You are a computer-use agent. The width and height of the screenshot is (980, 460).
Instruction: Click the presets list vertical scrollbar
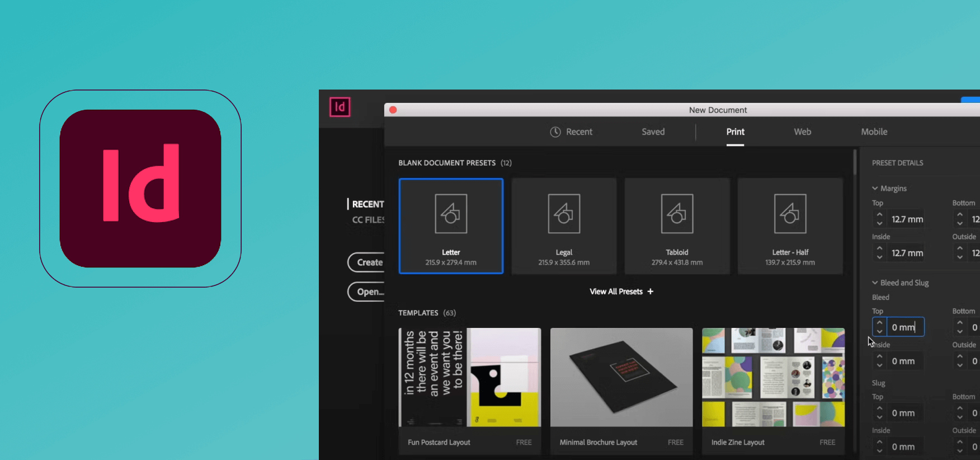855,162
